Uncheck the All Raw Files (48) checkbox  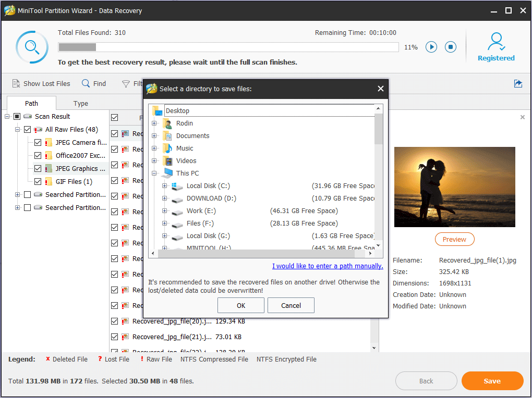tap(28, 130)
